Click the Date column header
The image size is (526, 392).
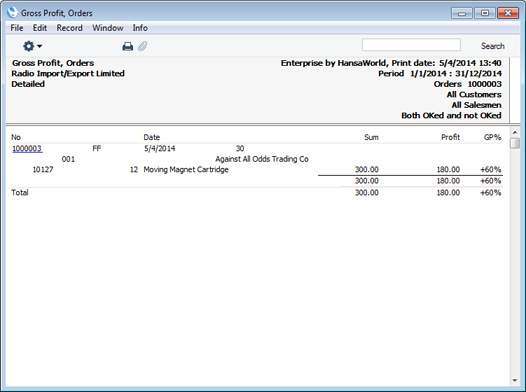[x=152, y=137]
